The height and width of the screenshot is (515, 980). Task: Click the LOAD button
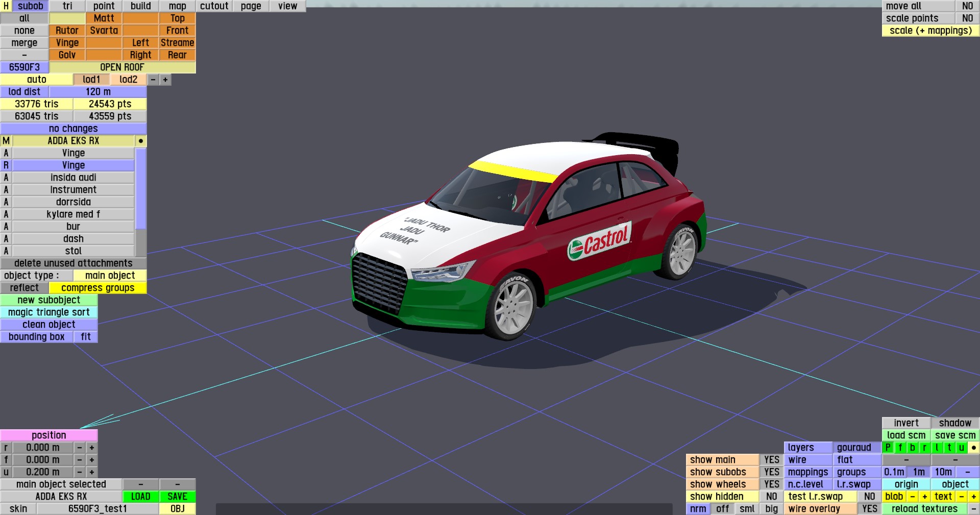point(141,497)
